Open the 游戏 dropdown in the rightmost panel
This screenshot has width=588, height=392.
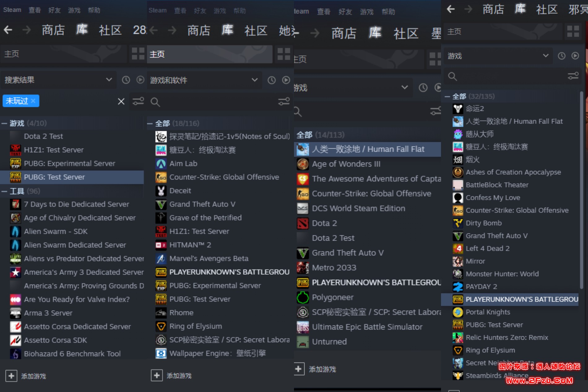click(498, 56)
